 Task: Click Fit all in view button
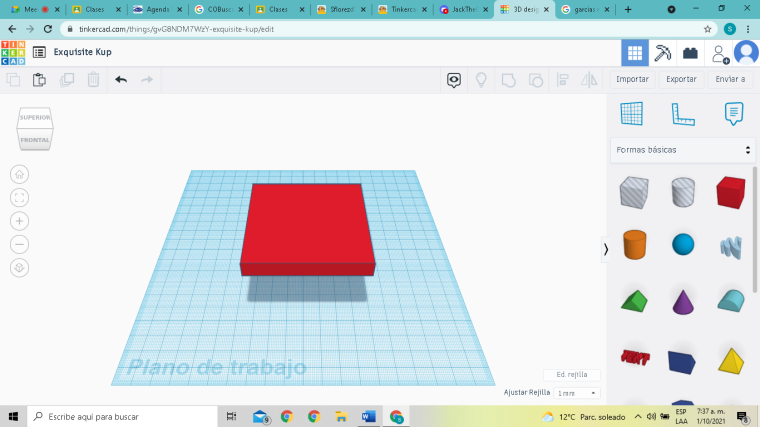19,198
